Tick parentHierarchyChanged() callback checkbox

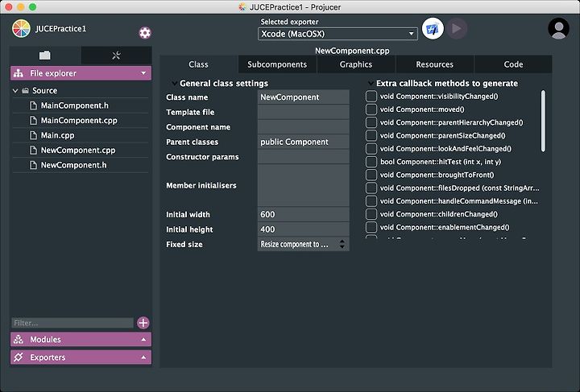point(371,122)
